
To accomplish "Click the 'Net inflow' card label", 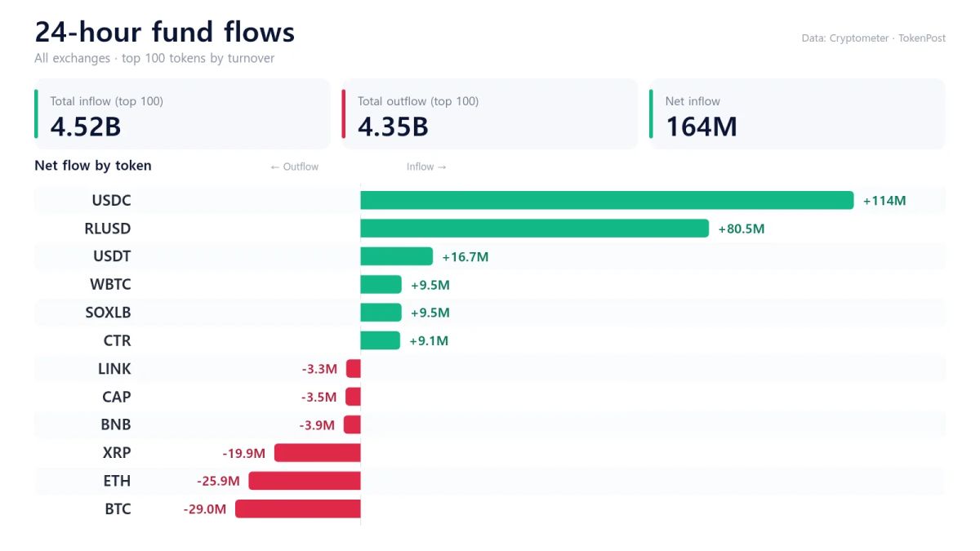I will point(693,101).
